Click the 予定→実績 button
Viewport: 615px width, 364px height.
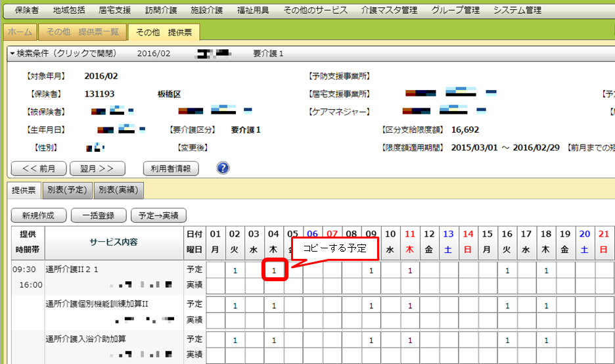point(159,215)
